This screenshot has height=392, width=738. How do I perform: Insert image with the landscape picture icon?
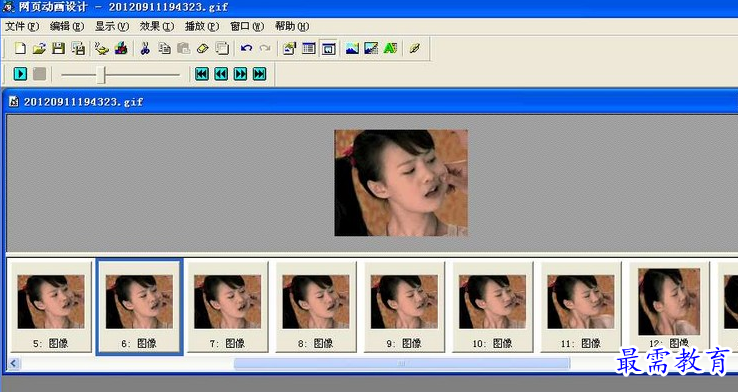352,48
